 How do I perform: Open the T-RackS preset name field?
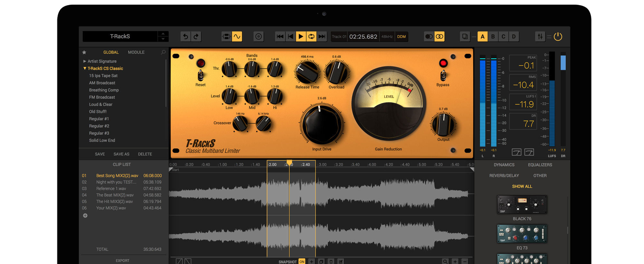(120, 36)
